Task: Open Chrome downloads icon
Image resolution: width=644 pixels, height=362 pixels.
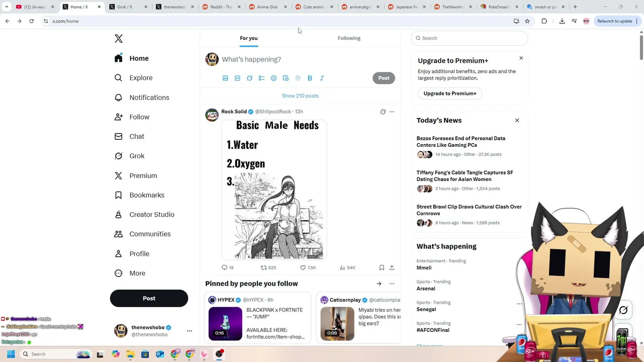Action: (562, 21)
